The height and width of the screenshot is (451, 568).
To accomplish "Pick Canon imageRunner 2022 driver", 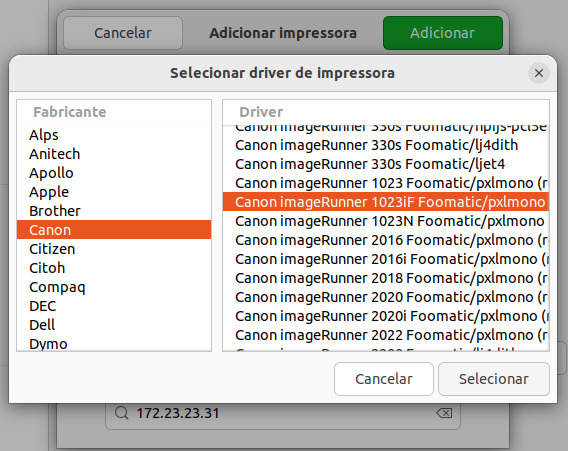I will point(386,335).
